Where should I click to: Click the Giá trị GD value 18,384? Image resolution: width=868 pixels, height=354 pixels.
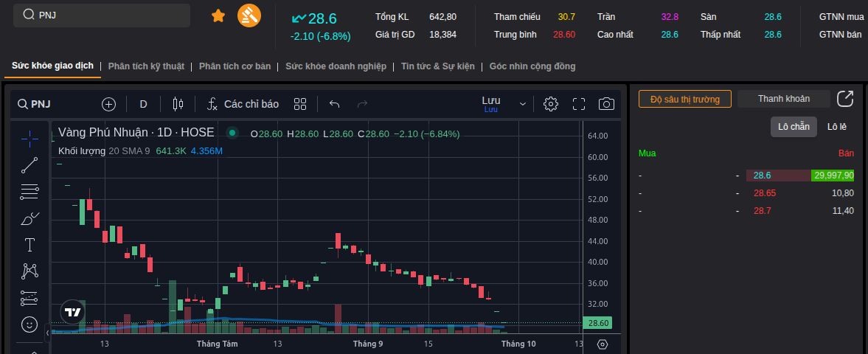pos(443,35)
